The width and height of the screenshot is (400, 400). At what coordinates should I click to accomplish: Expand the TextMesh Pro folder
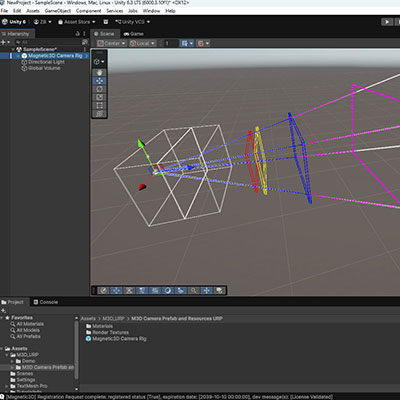coord(7,386)
